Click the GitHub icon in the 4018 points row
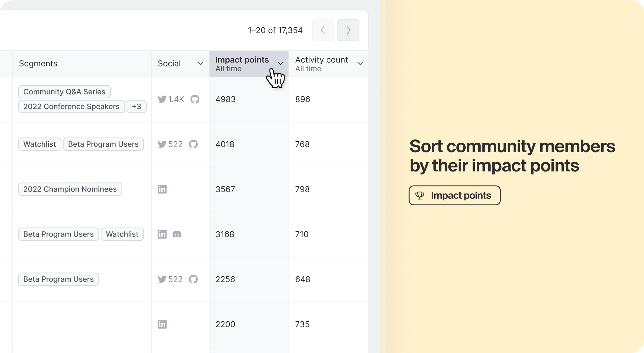Image resolution: width=644 pixels, height=353 pixels. [193, 144]
